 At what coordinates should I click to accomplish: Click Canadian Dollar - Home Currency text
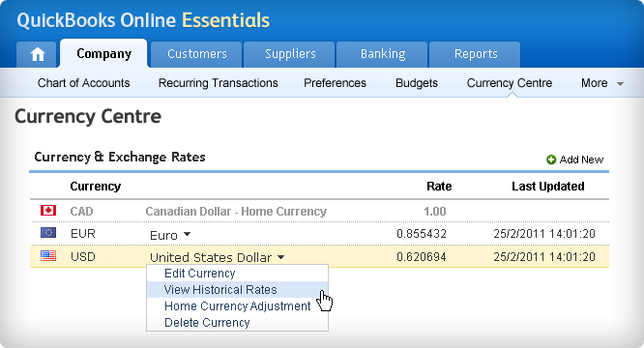pyautogui.click(x=236, y=212)
